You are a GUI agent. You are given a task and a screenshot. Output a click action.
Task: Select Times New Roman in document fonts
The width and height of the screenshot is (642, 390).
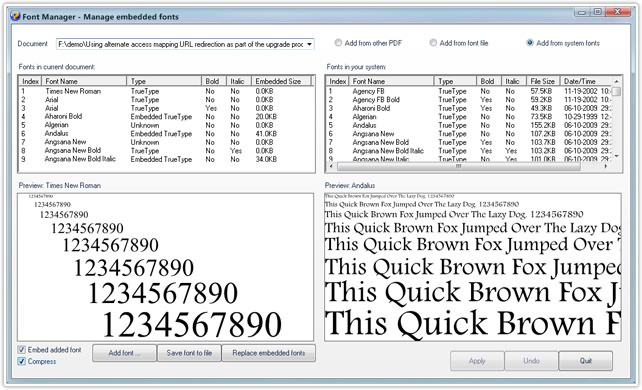point(166,91)
